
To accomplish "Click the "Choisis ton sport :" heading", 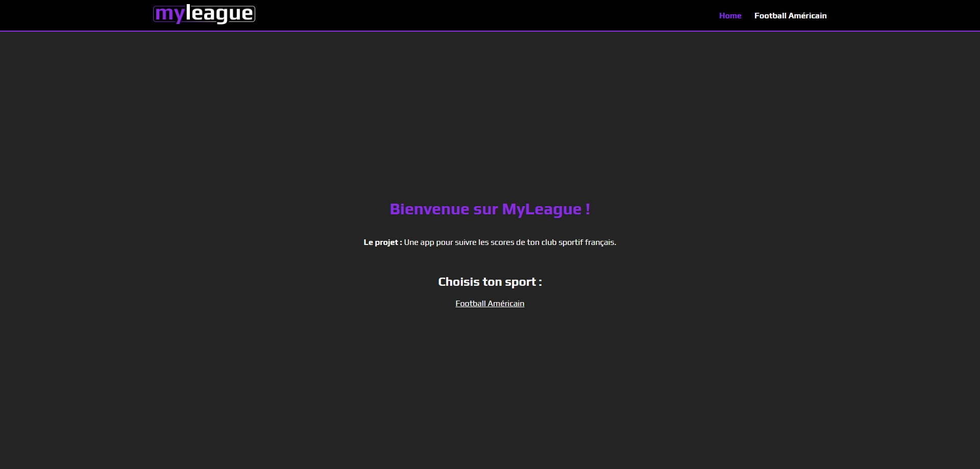I will [x=489, y=282].
